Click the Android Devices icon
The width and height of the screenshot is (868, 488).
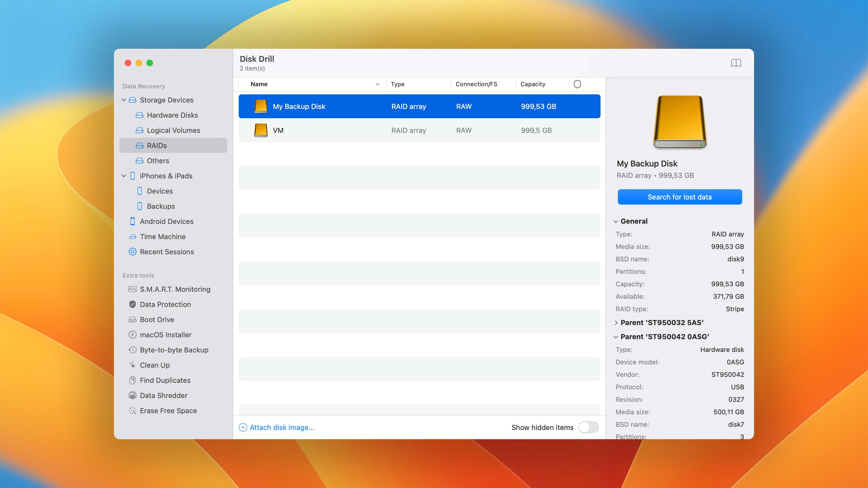(x=132, y=221)
